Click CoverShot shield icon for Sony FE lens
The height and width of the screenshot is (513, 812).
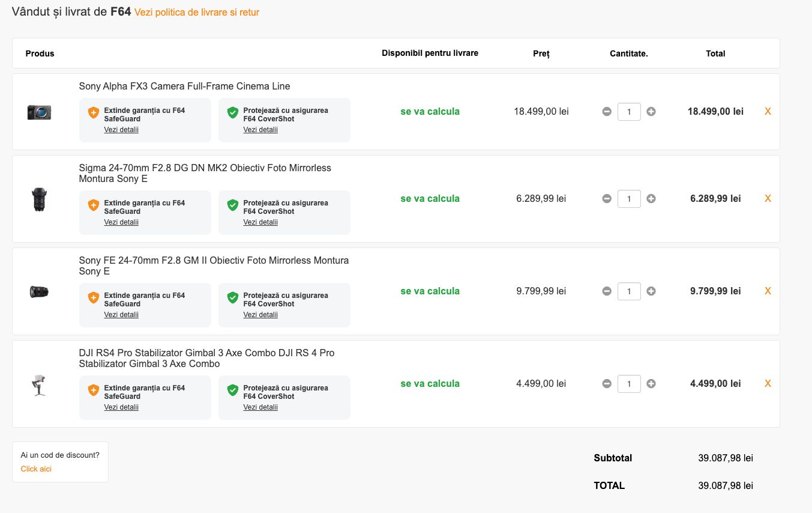[232, 298]
